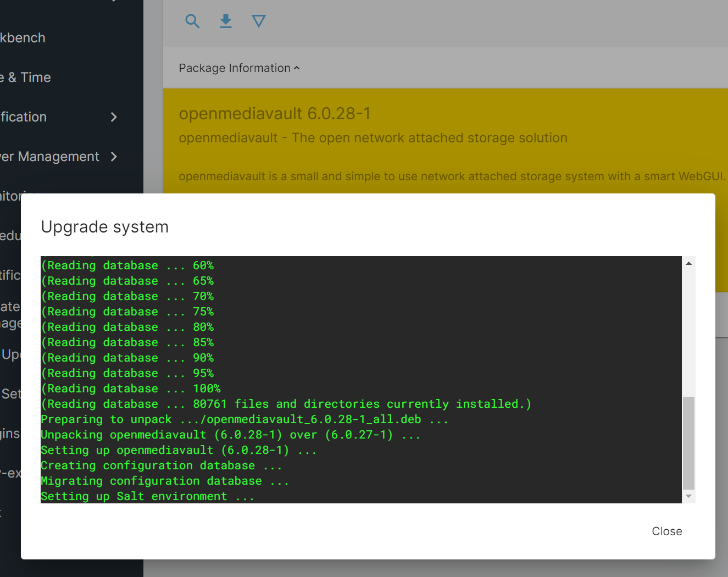The image size is (728, 577).
Task: Close the Upgrade system dialog
Action: click(666, 531)
